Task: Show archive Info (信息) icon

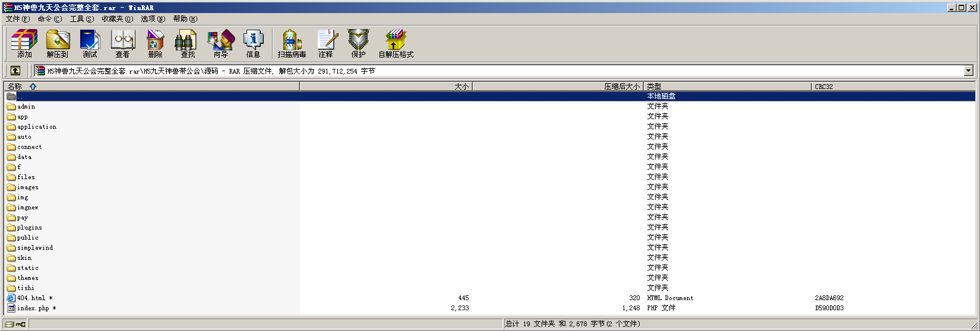Action: coord(253,43)
